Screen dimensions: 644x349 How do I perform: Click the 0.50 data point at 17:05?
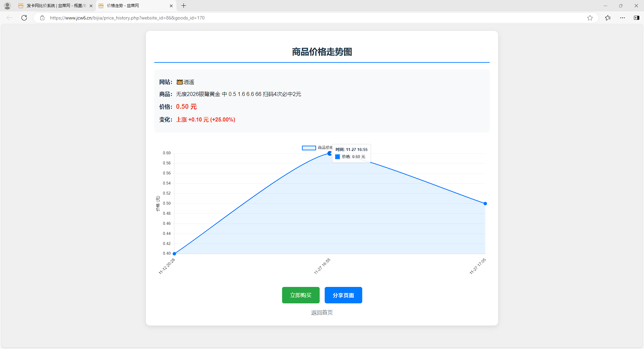[x=485, y=204]
